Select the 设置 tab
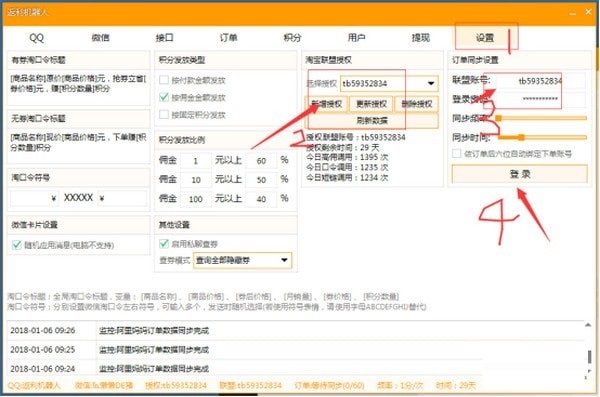The width and height of the screenshot is (600, 397). pos(485,38)
